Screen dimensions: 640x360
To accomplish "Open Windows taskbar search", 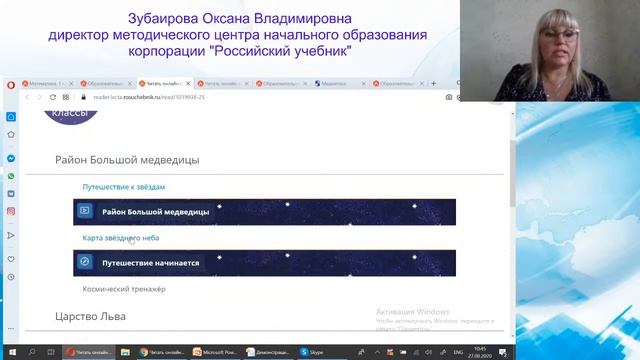I will [32, 352].
